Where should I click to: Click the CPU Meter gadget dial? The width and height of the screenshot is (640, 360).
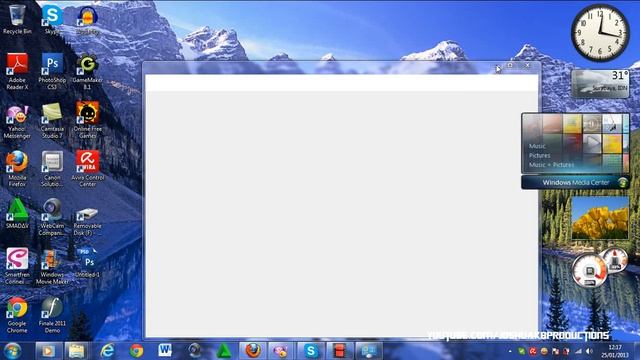coord(589,271)
